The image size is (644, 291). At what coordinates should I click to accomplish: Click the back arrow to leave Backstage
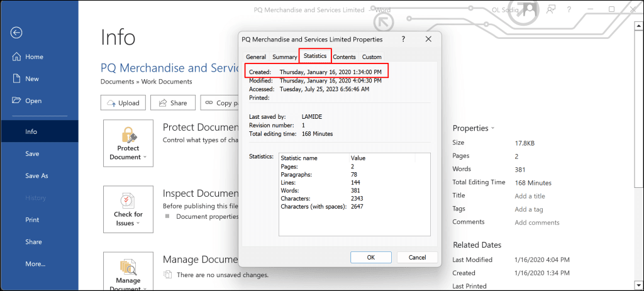pos(16,33)
